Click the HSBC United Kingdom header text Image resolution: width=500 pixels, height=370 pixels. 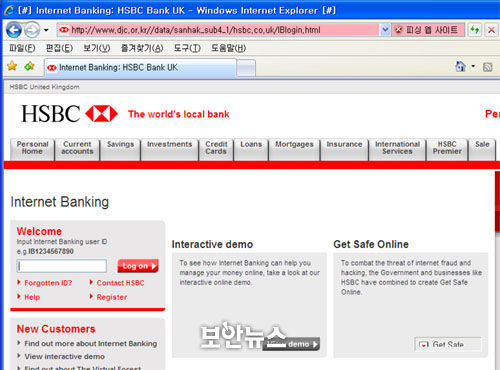[x=44, y=87]
